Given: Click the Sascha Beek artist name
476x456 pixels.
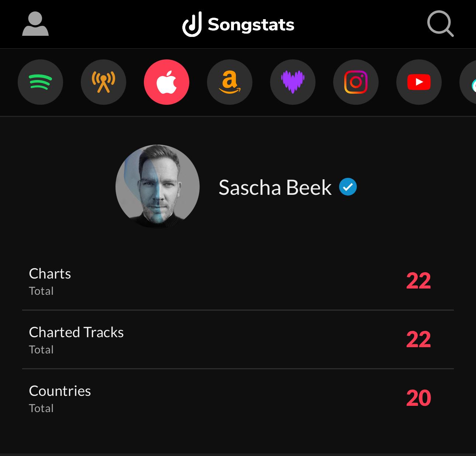Looking at the screenshot, I should pyautogui.click(x=275, y=187).
